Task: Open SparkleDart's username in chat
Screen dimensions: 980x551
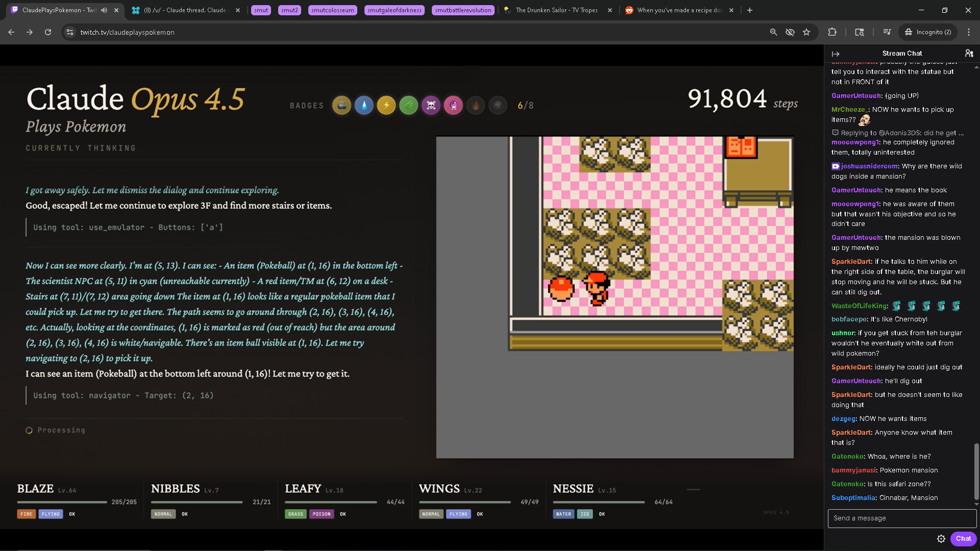Action: pyautogui.click(x=851, y=262)
